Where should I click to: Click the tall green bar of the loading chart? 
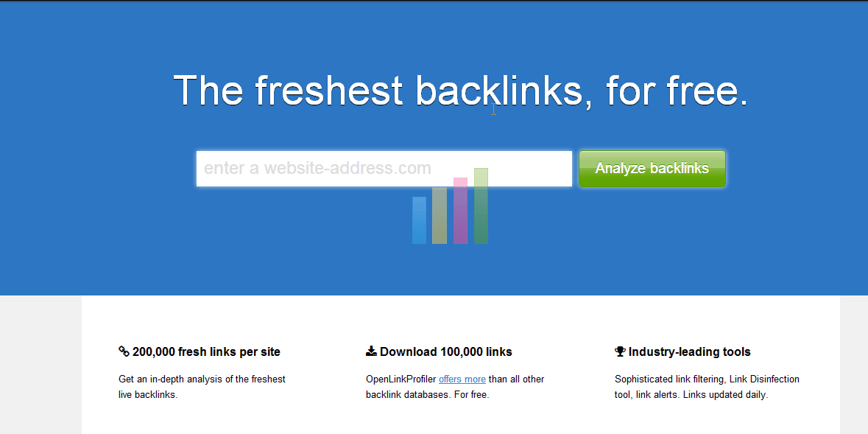coord(481,206)
